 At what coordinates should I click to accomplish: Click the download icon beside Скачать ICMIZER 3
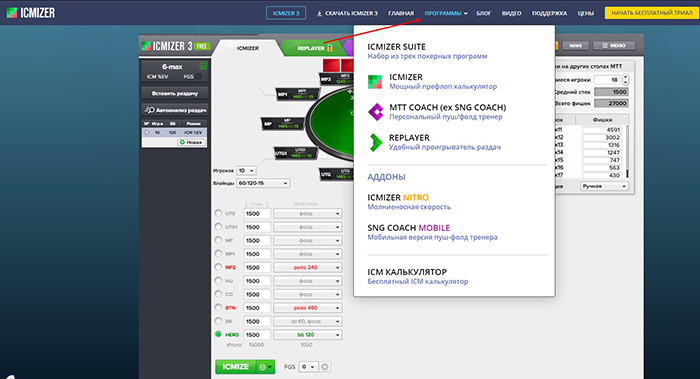point(319,13)
